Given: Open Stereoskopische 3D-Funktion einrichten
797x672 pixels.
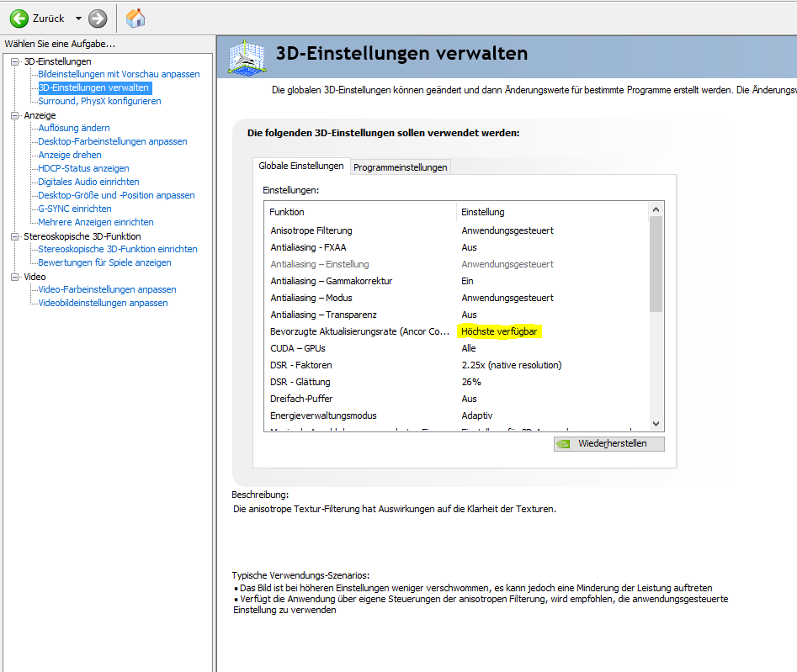Looking at the screenshot, I should [x=118, y=249].
